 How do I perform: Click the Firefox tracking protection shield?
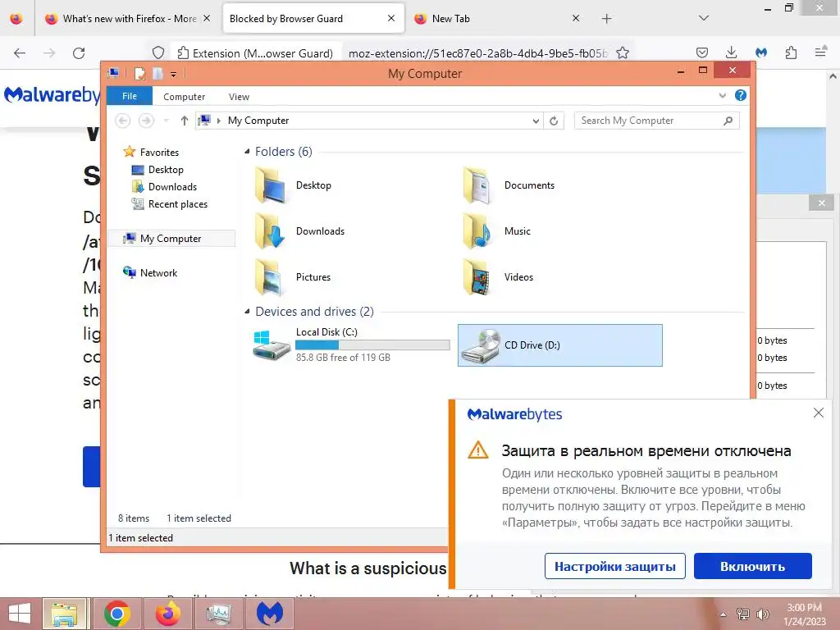click(158, 53)
